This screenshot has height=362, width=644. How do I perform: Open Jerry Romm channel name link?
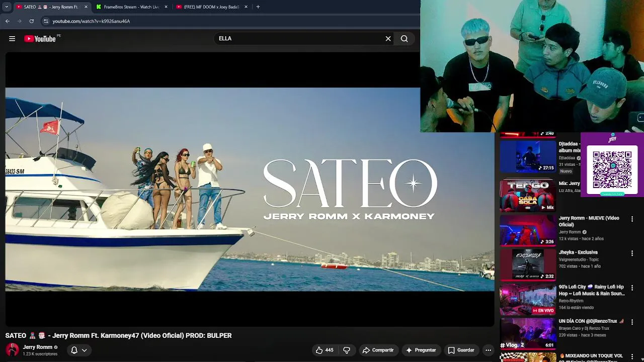coord(37,347)
